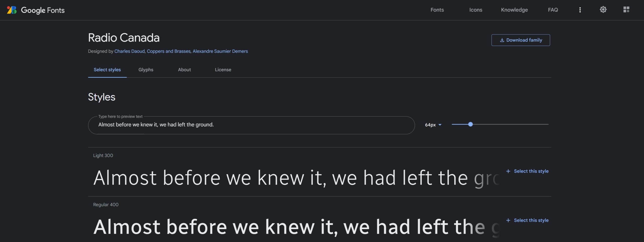Open the three-dot more options menu
The width and height of the screenshot is (644, 242).
580,10
